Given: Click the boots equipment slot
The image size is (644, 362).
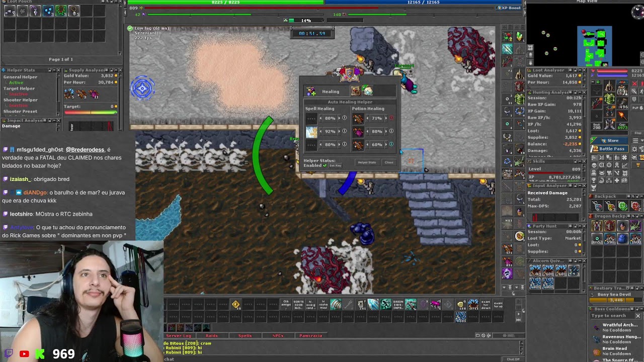Looking at the screenshot, I should click(x=610, y=124).
